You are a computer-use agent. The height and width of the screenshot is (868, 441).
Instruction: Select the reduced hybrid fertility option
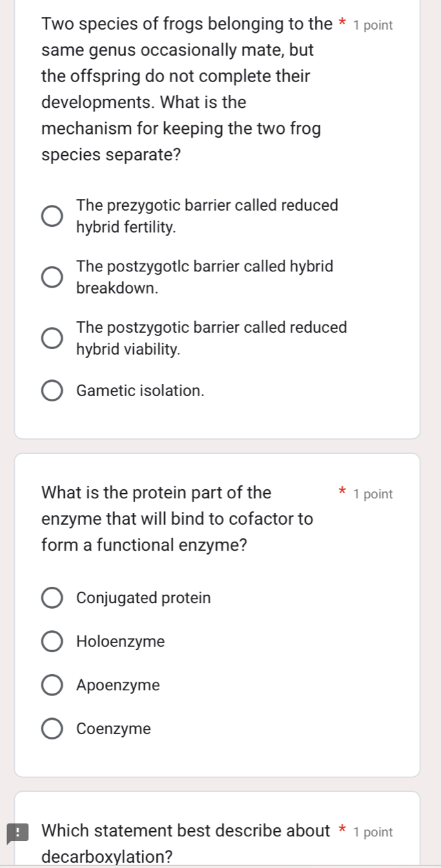coord(52,215)
